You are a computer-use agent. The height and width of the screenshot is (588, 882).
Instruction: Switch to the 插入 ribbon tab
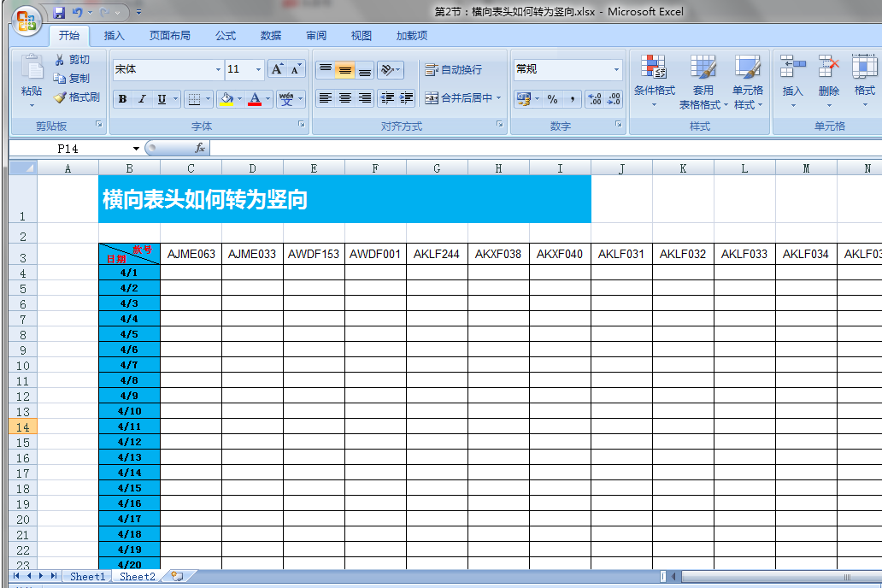[115, 35]
